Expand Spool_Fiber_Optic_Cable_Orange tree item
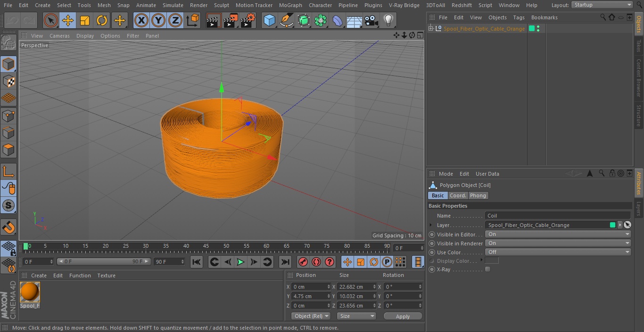The image size is (644, 332). point(431,29)
